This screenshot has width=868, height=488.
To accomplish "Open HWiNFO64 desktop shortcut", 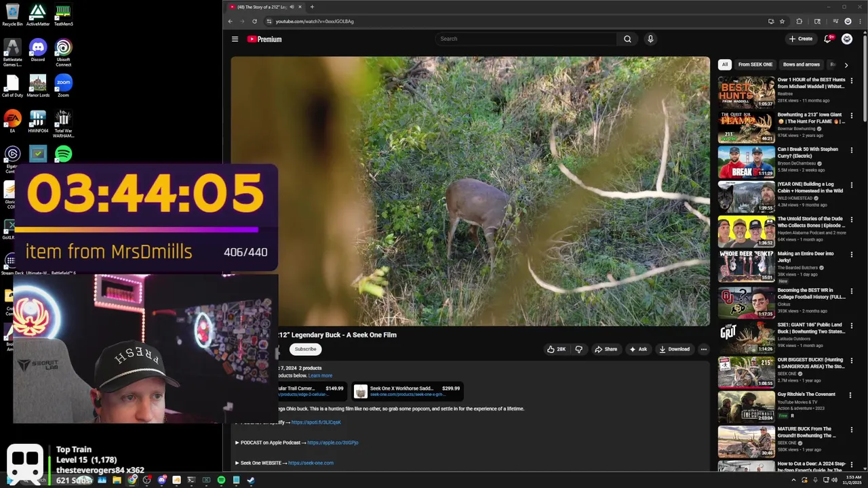I will point(38,121).
